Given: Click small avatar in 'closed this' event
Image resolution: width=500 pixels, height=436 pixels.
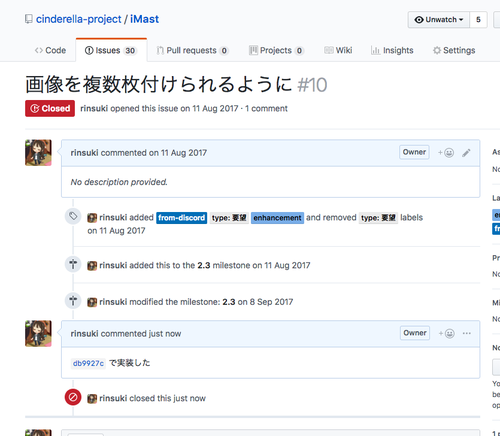Looking at the screenshot, I should tap(92, 399).
